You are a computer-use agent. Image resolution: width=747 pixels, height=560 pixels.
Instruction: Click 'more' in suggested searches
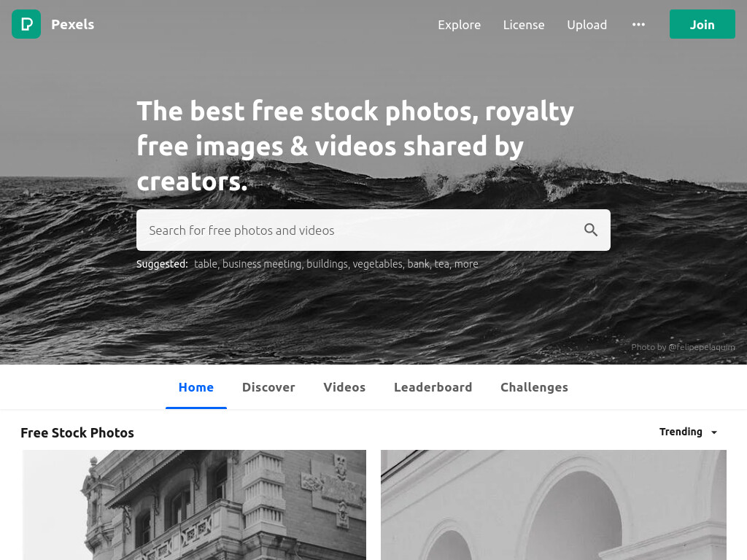pyautogui.click(x=466, y=264)
